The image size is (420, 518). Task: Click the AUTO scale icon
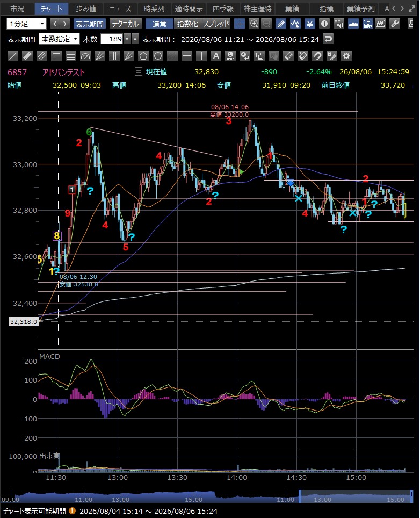pos(367,24)
